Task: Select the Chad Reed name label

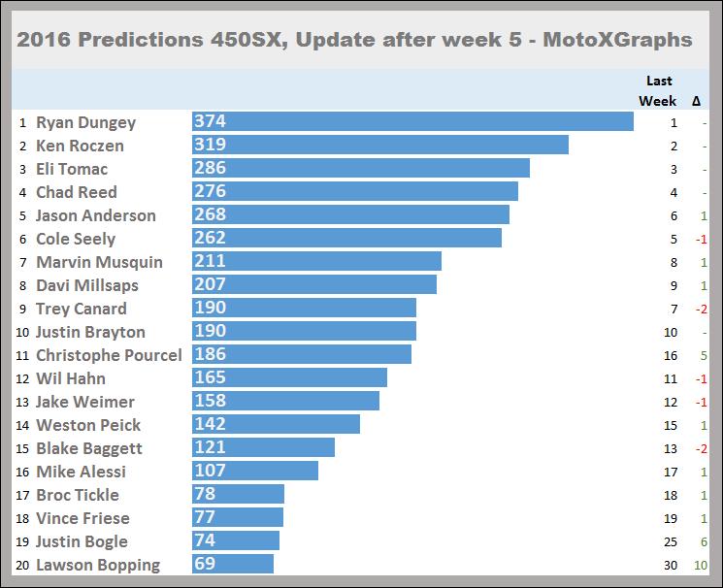Action: pos(77,192)
